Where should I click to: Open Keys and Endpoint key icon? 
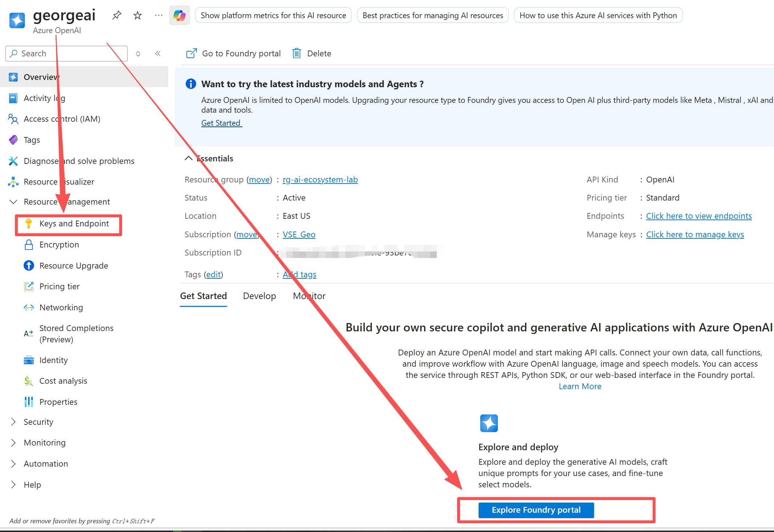pyautogui.click(x=29, y=223)
